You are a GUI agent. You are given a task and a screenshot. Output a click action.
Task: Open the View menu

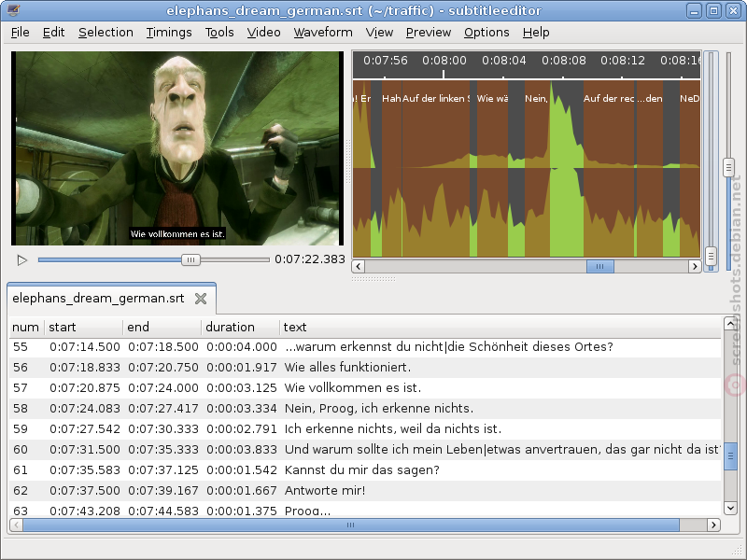click(379, 33)
